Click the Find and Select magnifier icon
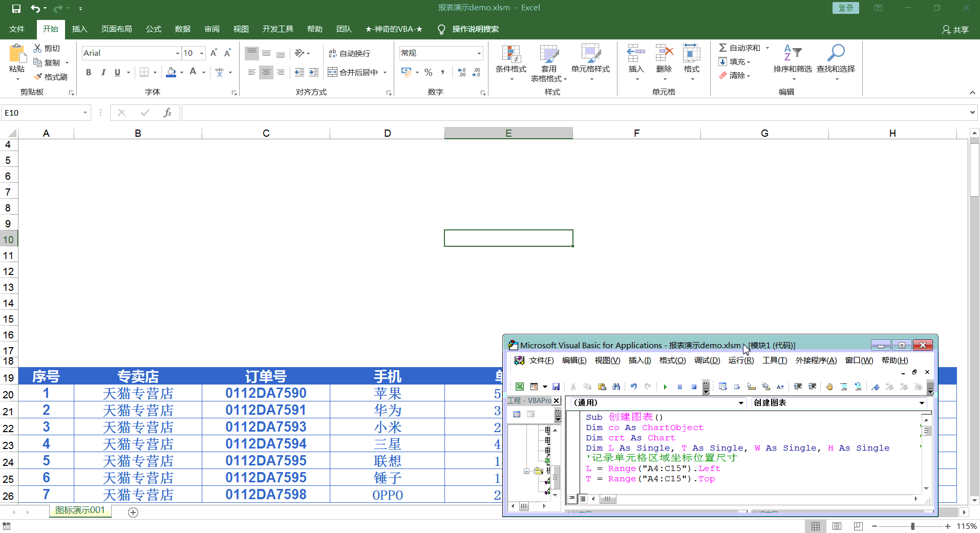Screen dimensions: 980x533 click(836, 53)
